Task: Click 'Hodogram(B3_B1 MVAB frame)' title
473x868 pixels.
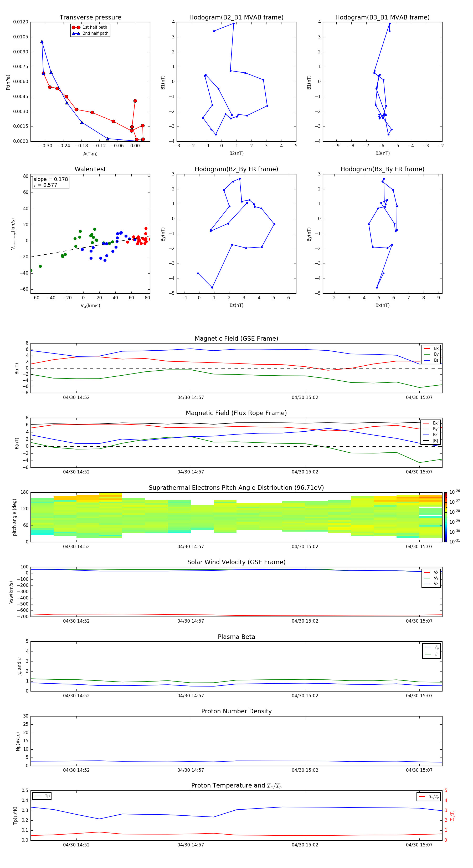Action: click(x=382, y=18)
